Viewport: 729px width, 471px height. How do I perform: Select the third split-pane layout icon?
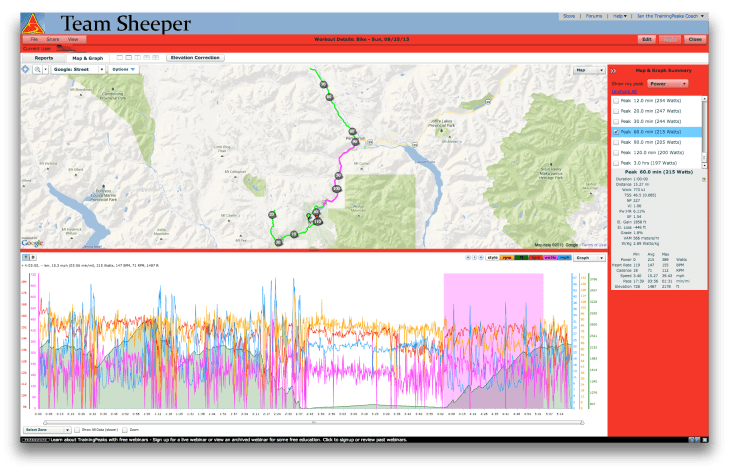click(x=138, y=58)
